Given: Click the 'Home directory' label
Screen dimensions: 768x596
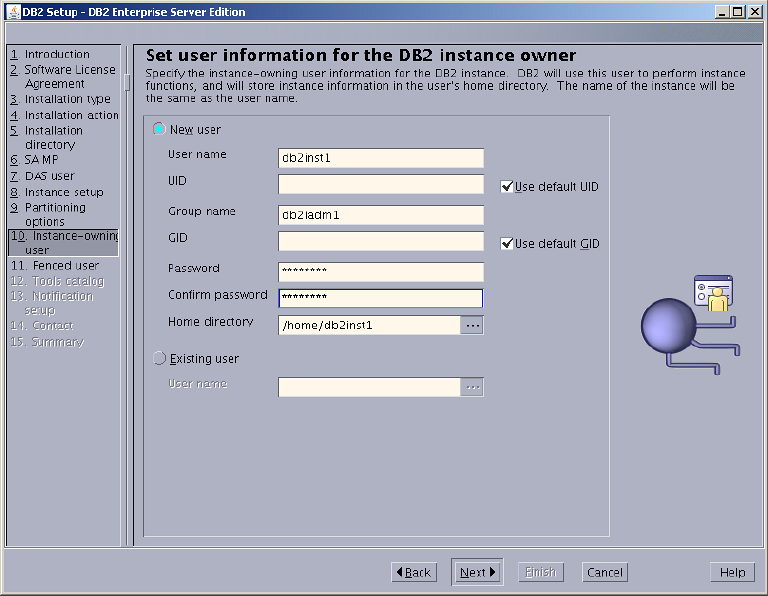Looking at the screenshot, I should pos(211,322).
